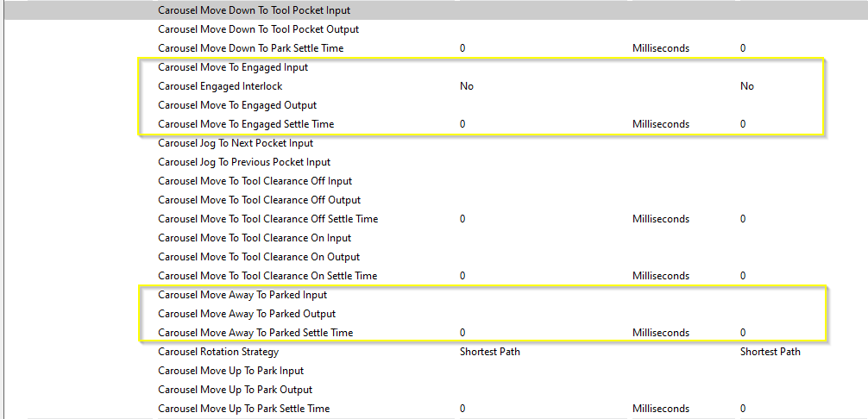Select the Carousel Jog To Next Pocket Input row

(236, 143)
